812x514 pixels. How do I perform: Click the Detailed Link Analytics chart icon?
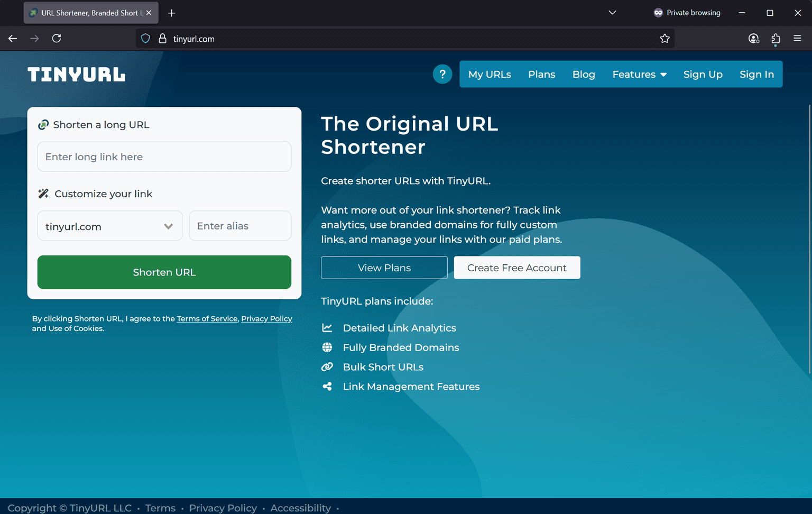click(328, 328)
